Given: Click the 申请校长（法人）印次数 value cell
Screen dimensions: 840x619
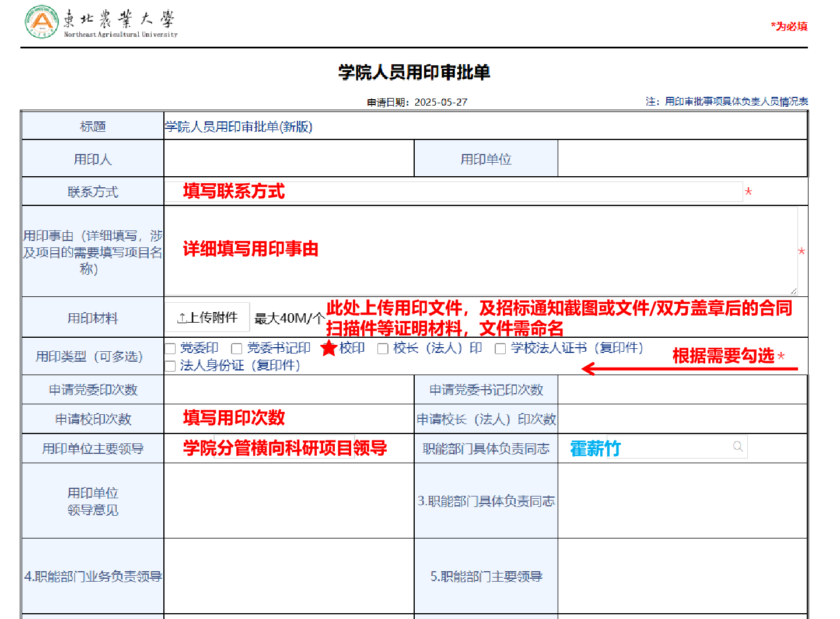Looking at the screenshot, I should [682, 419].
